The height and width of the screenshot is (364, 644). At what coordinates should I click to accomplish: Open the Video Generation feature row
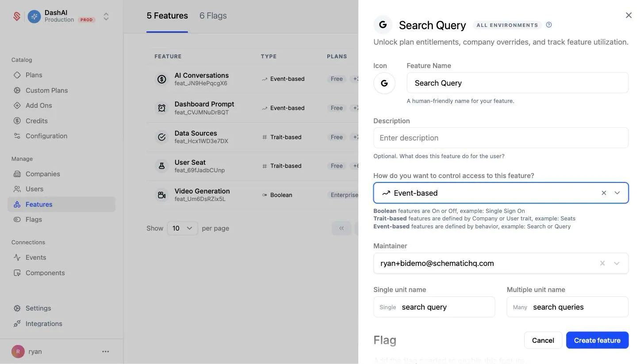(x=252, y=195)
